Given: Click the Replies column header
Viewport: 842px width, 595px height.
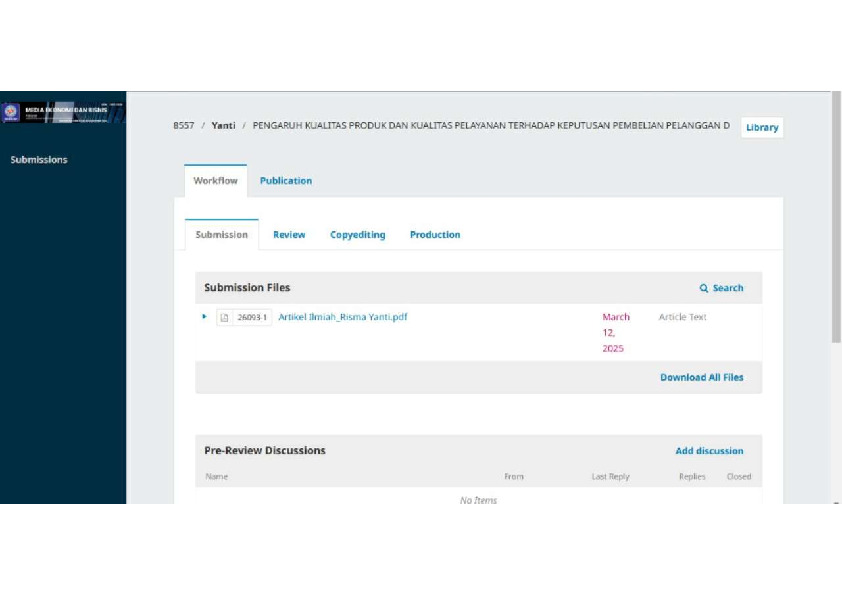Looking at the screenshot, I should click(x=692, y=476).
